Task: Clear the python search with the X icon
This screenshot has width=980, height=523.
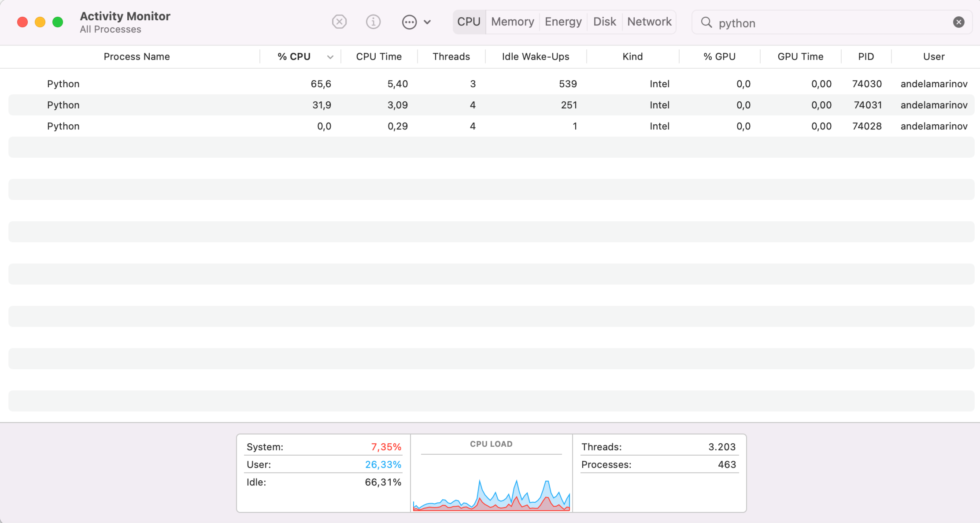Action: [x=959, y=22]
